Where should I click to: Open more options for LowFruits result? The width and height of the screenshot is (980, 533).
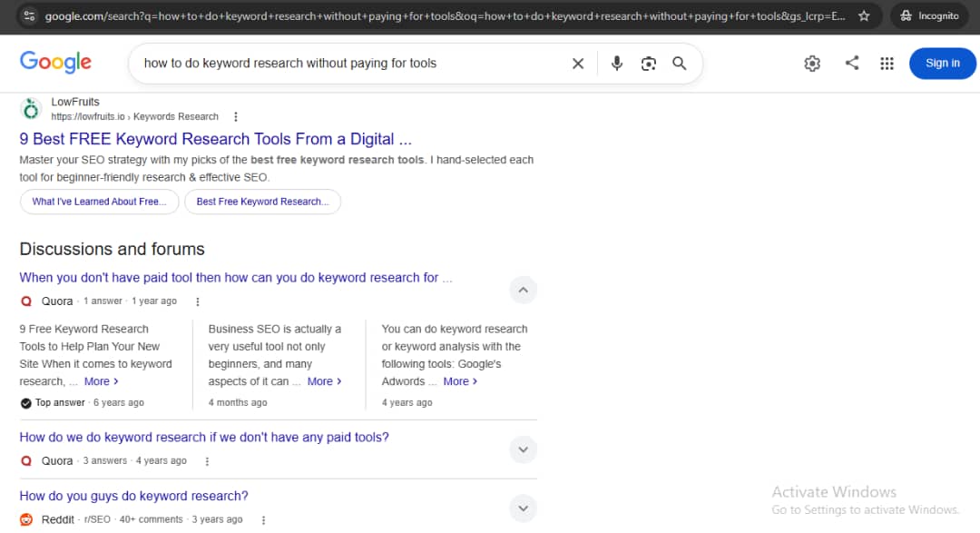[x=236, y=116]
